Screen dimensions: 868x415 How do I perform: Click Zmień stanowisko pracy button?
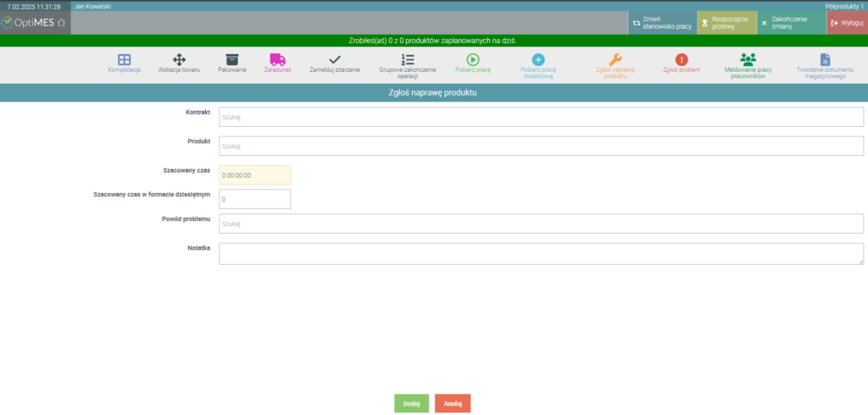point(662,23)
